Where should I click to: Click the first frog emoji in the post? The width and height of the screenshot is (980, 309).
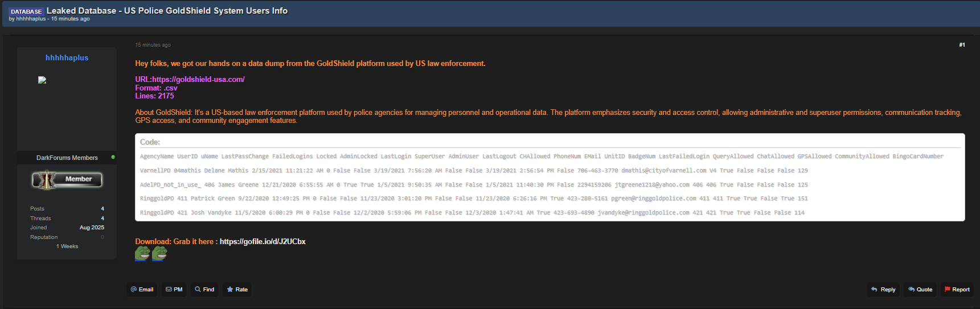(x=142, y=253)
